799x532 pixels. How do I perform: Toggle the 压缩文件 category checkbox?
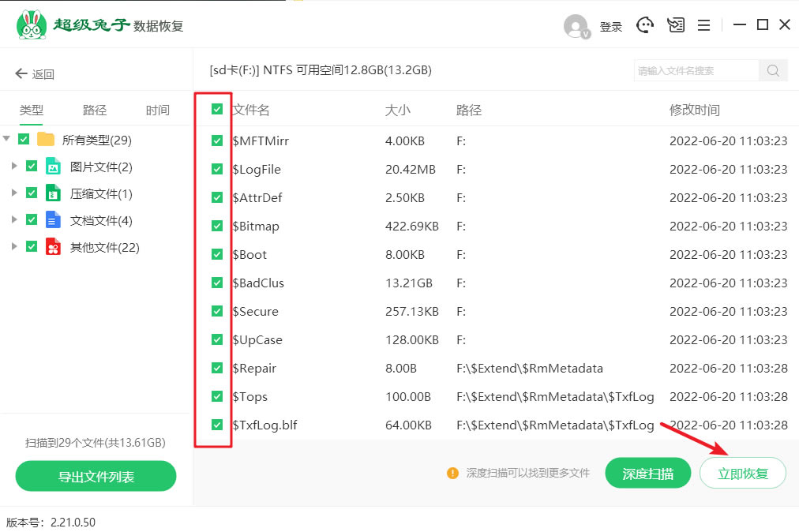[x=32, y=193]
